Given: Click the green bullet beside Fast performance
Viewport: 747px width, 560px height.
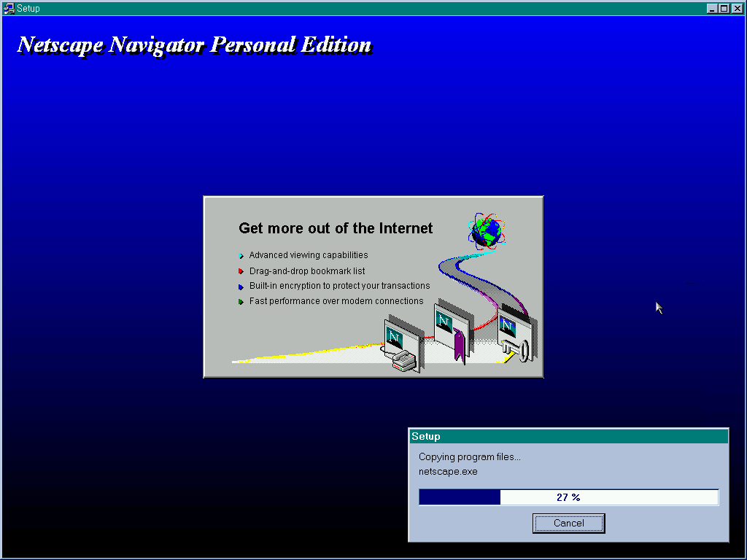Looking at the screenshot, I should coord(241,301).
